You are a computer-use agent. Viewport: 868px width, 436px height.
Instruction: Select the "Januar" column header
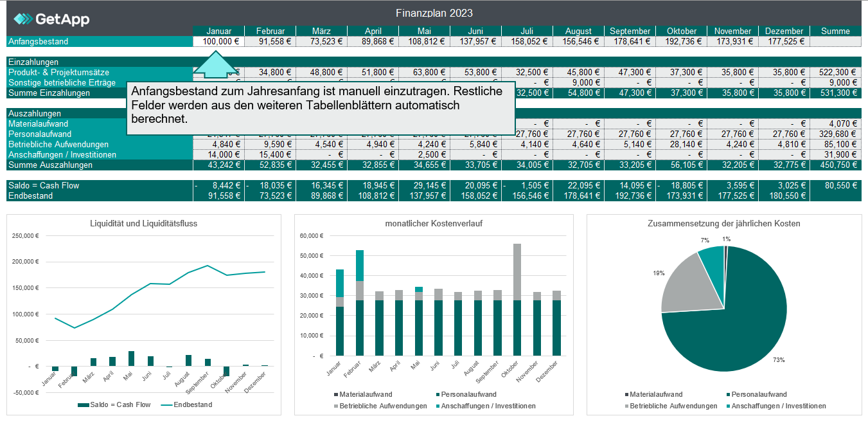[218, 30]
